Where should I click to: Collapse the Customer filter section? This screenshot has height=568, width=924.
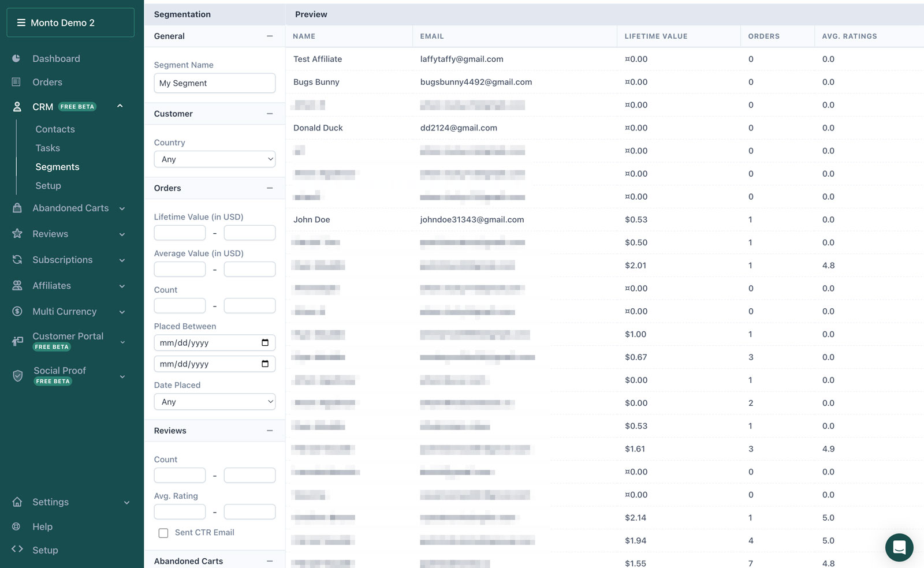pyautogui.click(x=269, y=114)
